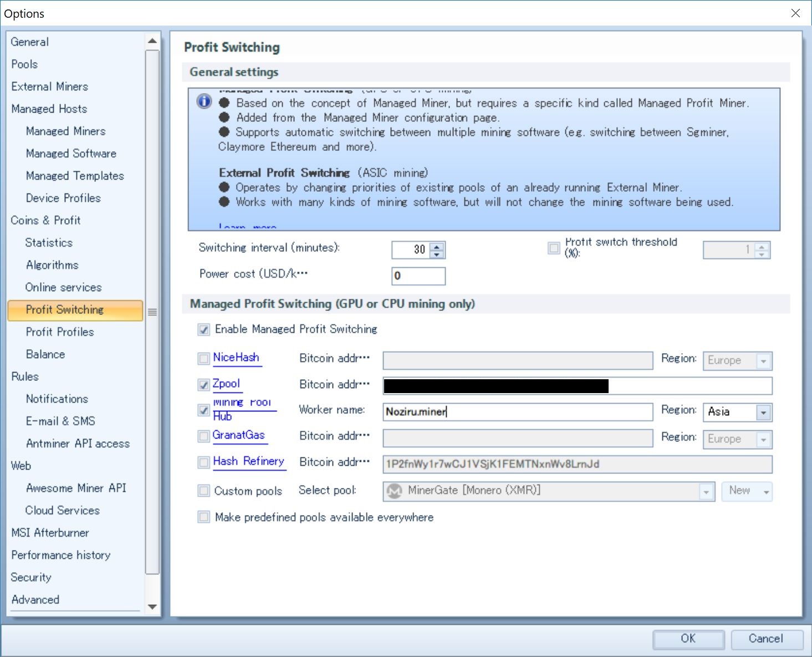Image resolution: width=812 pixels, height=657 pixels.
Task: Select External Miners in the sidebar
Action: 49,86
